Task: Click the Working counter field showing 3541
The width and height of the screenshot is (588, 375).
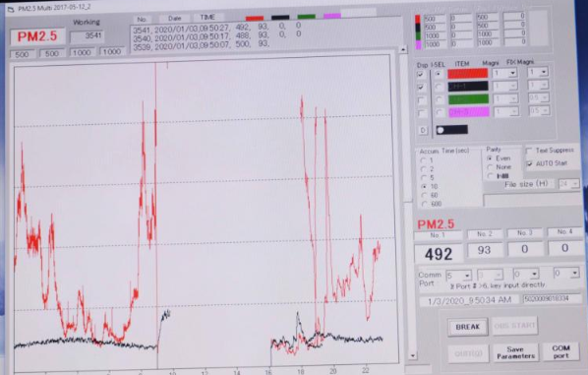Action: click(x=87, y=36)
